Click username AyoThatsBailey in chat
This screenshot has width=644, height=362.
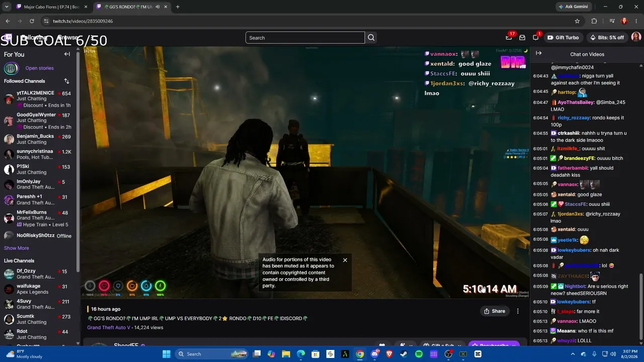tap(576, 102)
